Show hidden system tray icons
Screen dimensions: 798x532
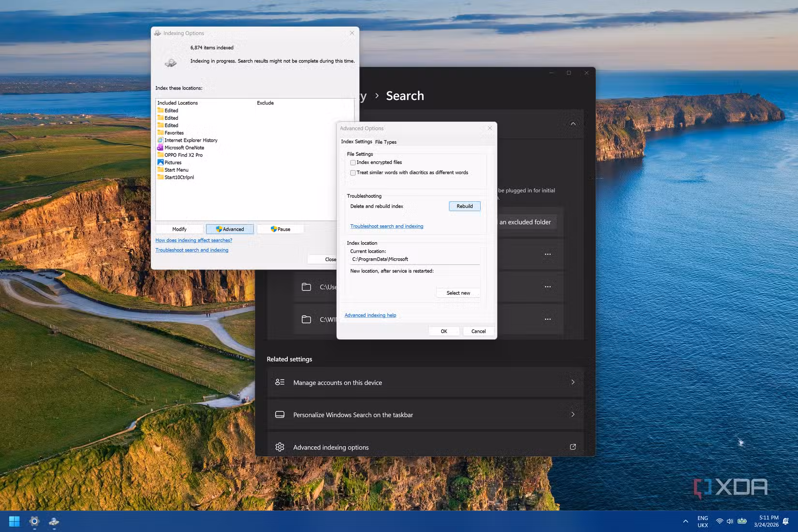click(x=685, y=521)
